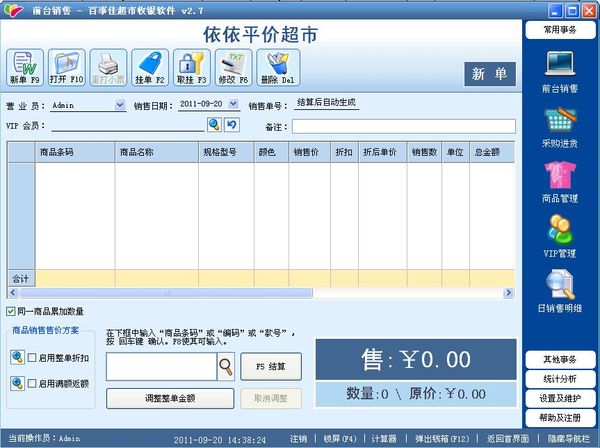Click the 重打小票 printer icon

(108, 68)
